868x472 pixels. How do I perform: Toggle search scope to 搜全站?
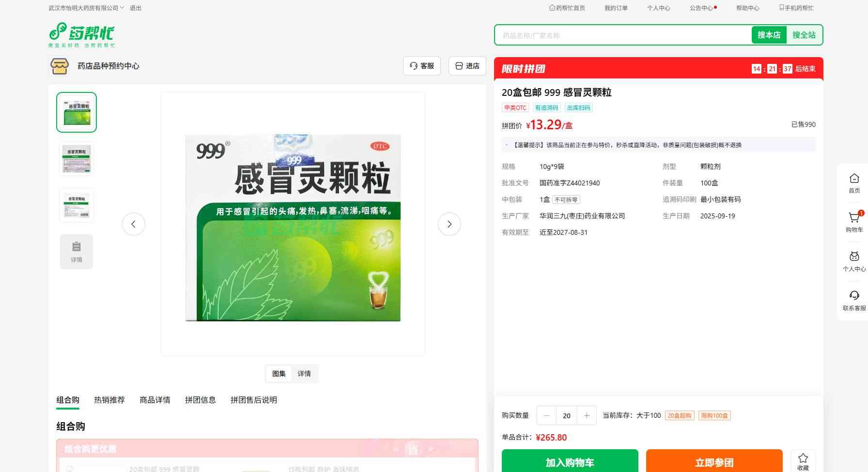point(804,35)
